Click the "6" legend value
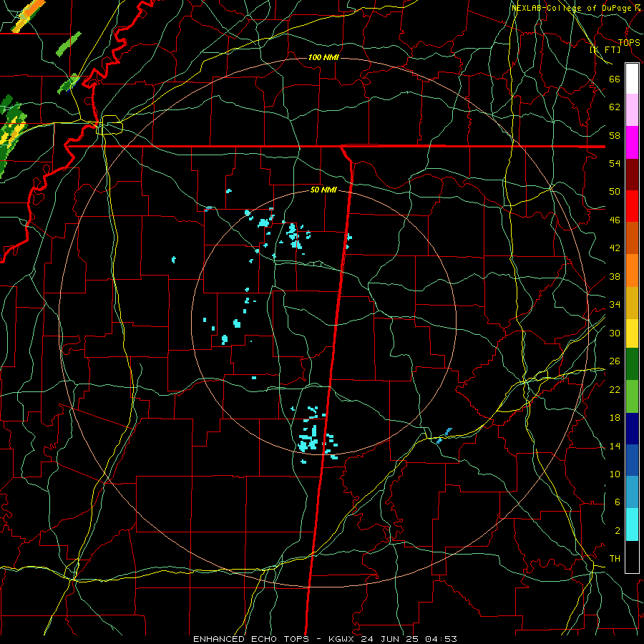 click(x=618, y=502)
